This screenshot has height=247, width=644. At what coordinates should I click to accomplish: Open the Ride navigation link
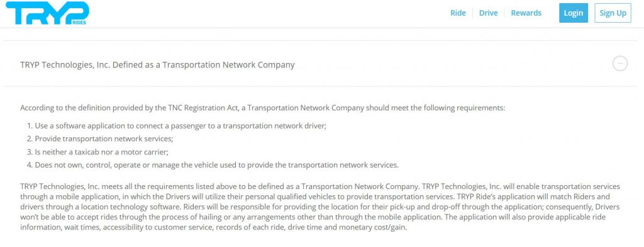[458, 13]
